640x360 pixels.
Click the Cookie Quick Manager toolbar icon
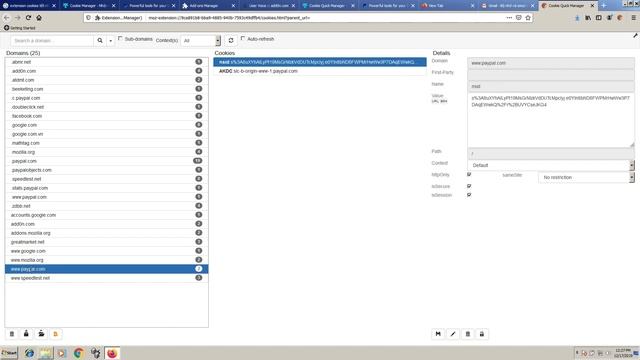click(620, 18)
